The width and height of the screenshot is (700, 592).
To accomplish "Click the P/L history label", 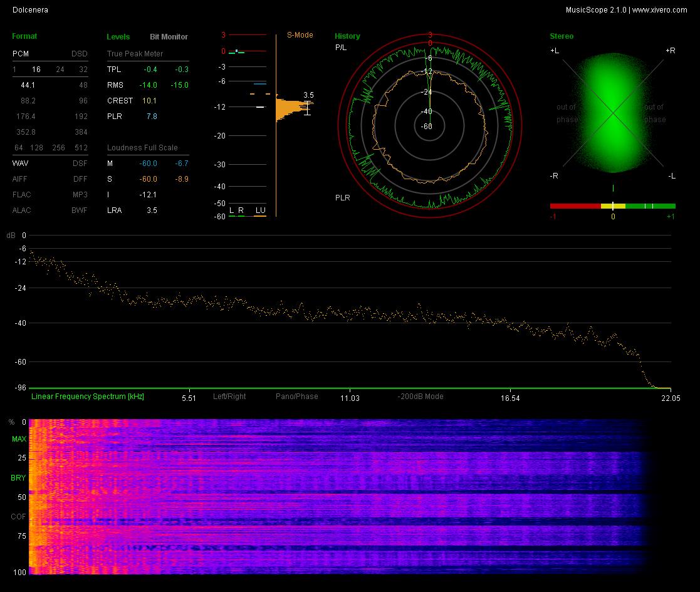I will coord(341,47).
